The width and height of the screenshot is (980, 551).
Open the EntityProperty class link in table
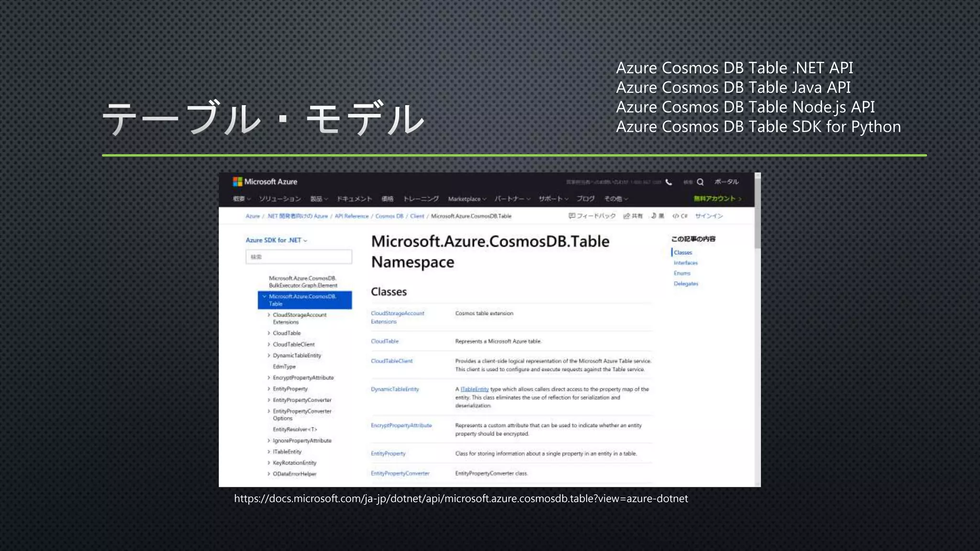pos(388,453)
